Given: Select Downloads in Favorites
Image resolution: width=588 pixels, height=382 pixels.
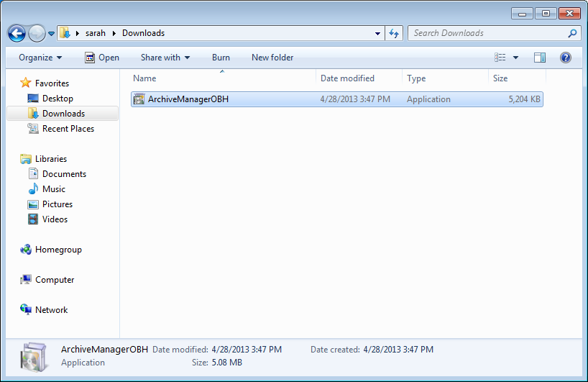Looking at the screenshot, I should [63, 114].
